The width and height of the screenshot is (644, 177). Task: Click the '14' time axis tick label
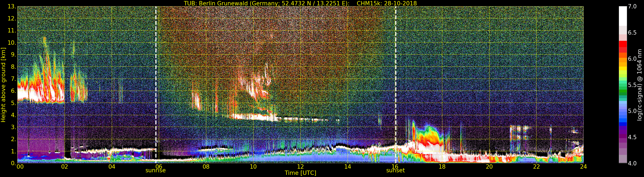point(348,166)
